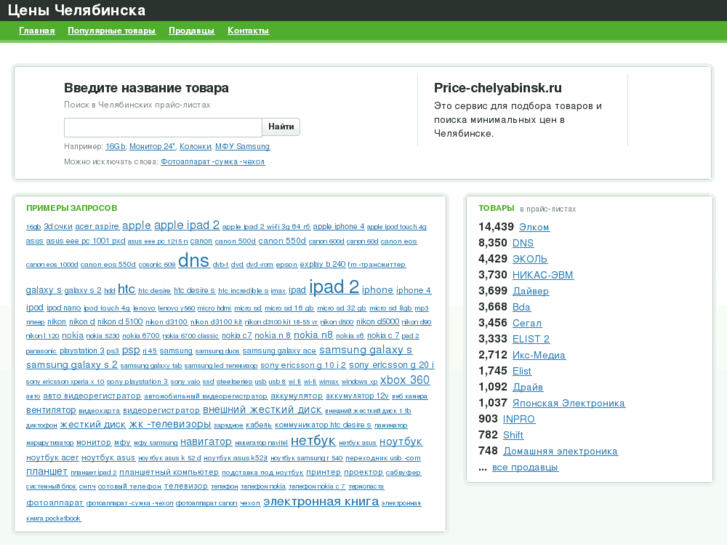Click the product name search field
This screenshot has width=727, height=545.
tap(163, 127)
